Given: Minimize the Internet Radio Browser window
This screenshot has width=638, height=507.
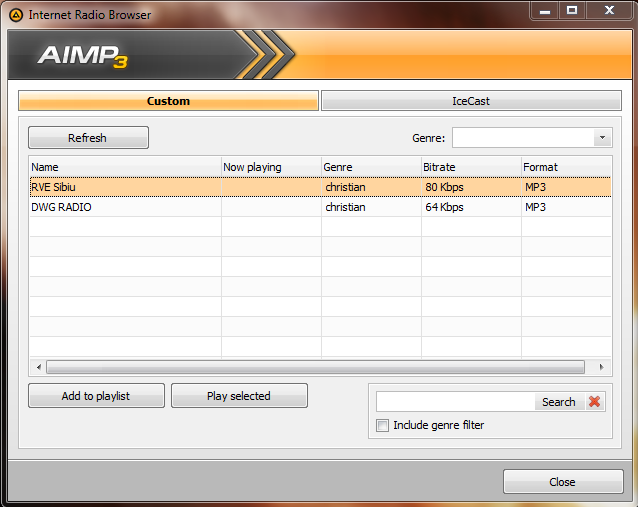Looking at the screenshot, I should (545, 11).
